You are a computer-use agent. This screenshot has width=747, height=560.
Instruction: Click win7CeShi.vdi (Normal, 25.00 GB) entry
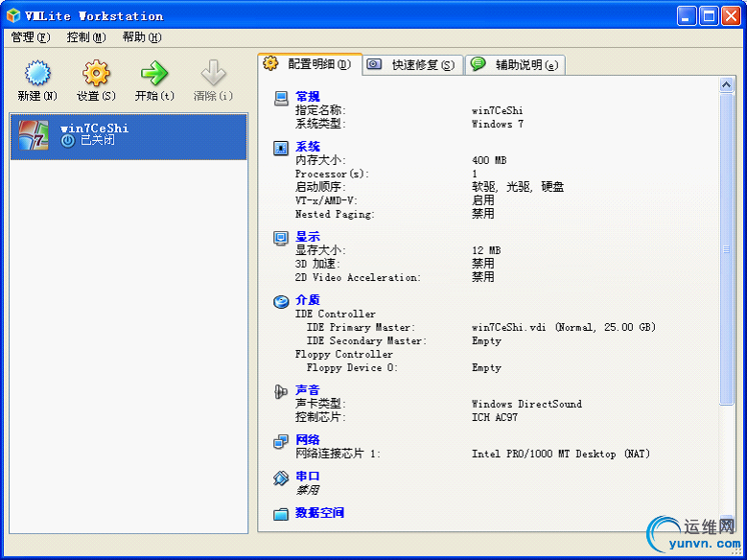[x=564, y=327]
